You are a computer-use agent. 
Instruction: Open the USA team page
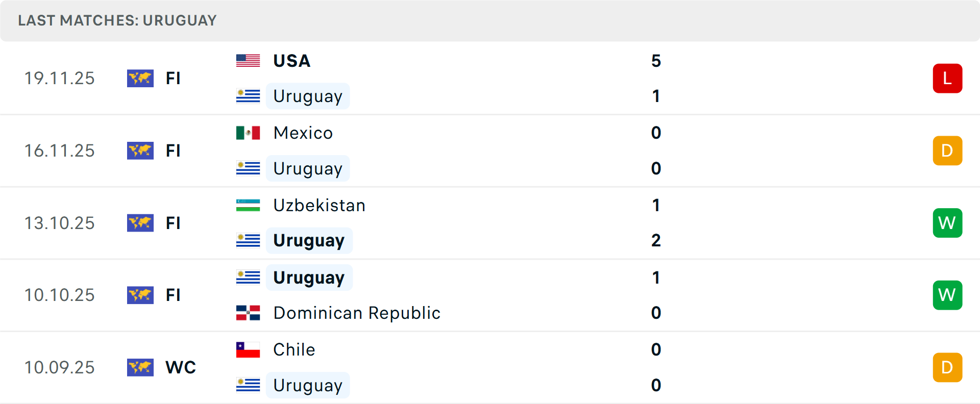click(291, 60)
